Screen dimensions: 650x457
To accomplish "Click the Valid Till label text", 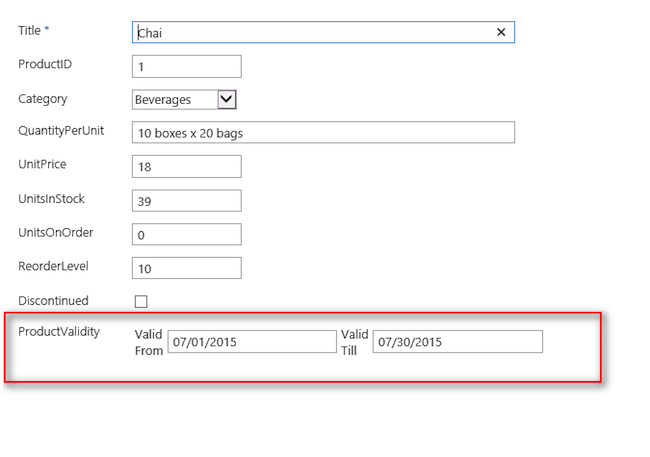I will [x=354, y=342].
